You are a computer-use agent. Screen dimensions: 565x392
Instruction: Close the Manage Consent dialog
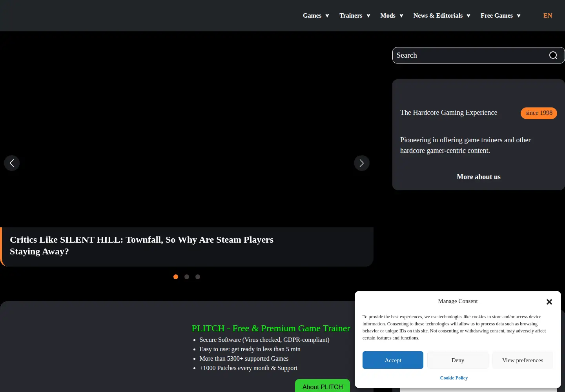[549, 302]
